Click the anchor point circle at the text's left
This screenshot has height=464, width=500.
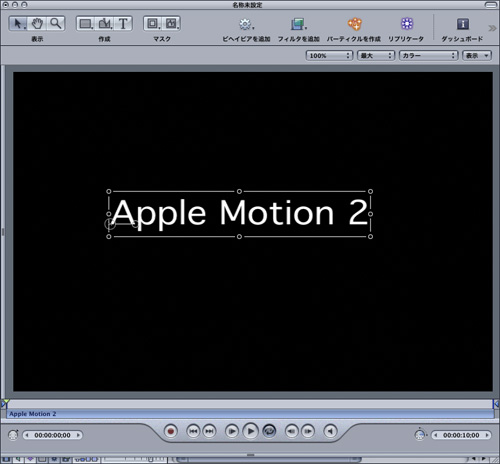(110, 224)
